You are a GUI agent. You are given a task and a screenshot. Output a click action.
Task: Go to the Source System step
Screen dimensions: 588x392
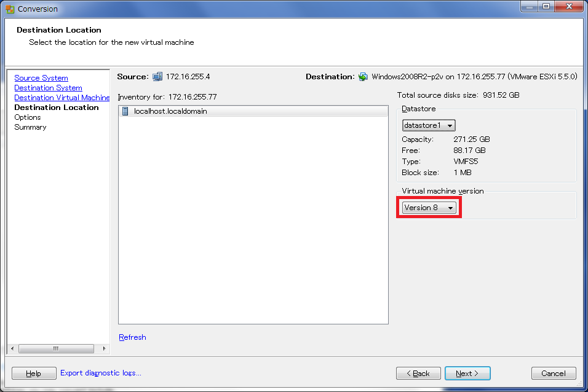click(41, 78)
